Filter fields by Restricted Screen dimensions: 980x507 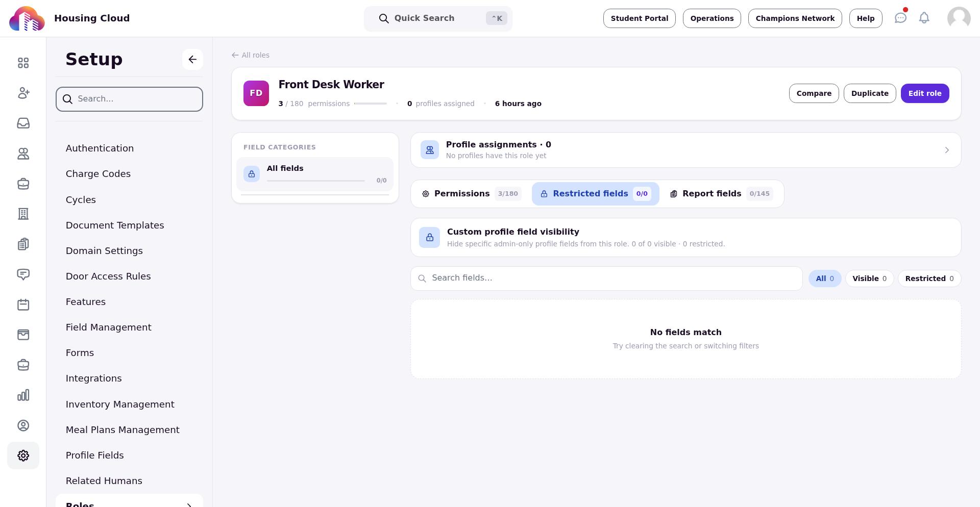coord(929,278)
